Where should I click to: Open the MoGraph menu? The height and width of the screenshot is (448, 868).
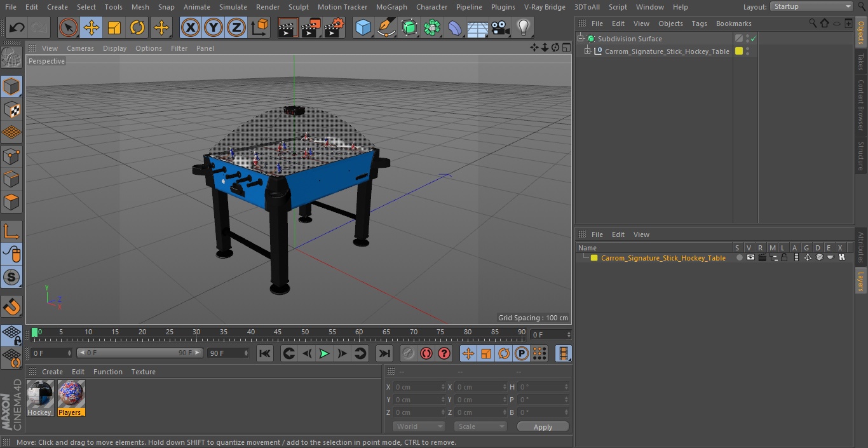click(391, 7)
